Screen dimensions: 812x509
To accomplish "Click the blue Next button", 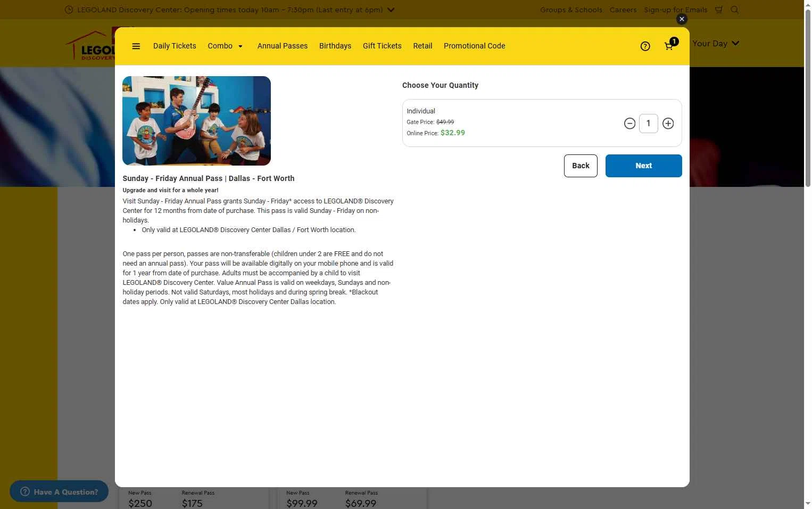I will [x=643, y=166].
